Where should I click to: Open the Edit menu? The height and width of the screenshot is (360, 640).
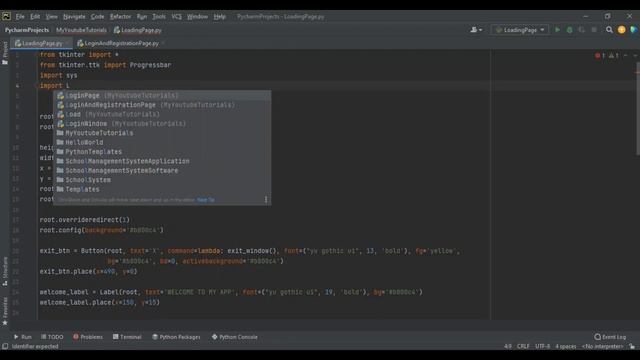click(x=35, y=16)
